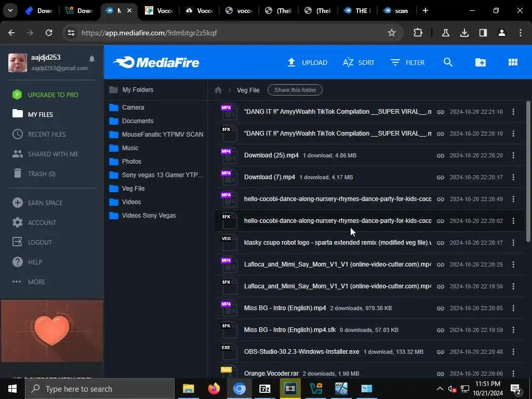Go to home folder via breadcrumb house icon
Viewport: 532px width, 399px height.
pyautogui.click(x=218, y=90)
